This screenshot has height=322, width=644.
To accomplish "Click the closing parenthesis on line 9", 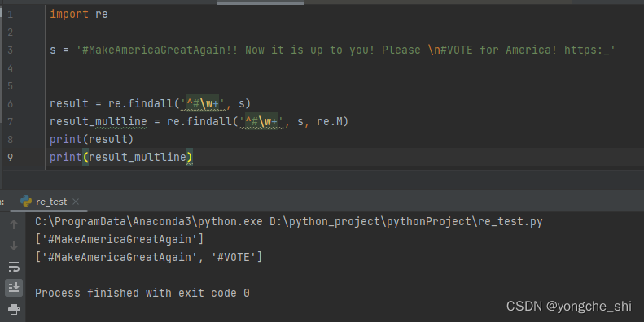I will (190, 158).
